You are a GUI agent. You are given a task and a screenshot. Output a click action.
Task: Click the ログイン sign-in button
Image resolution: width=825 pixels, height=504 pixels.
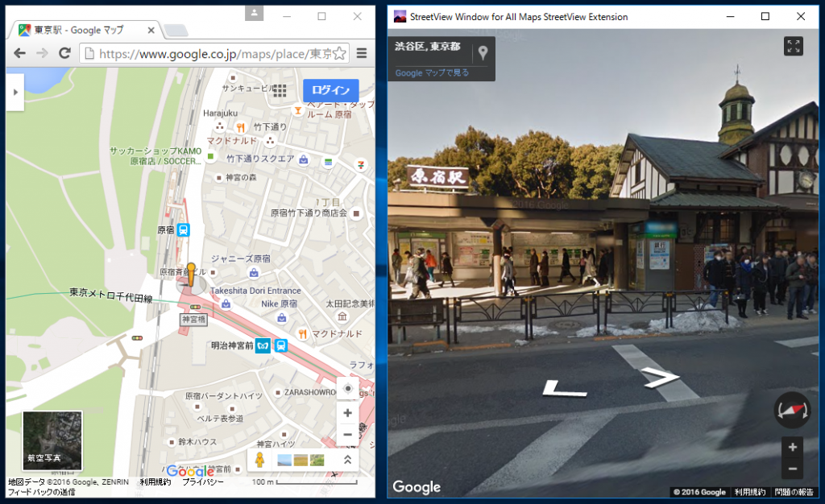tap(330, 90)
